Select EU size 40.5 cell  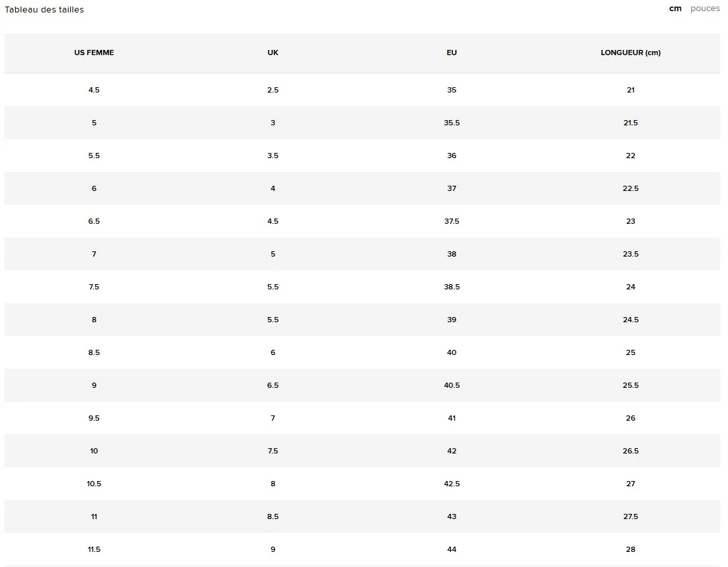point(452,385)
